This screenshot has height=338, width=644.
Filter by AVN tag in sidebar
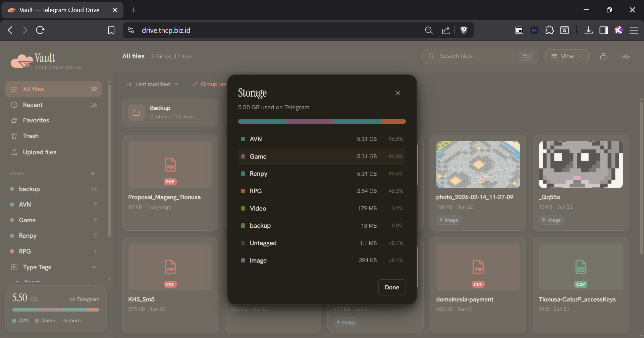click(53, 205)
